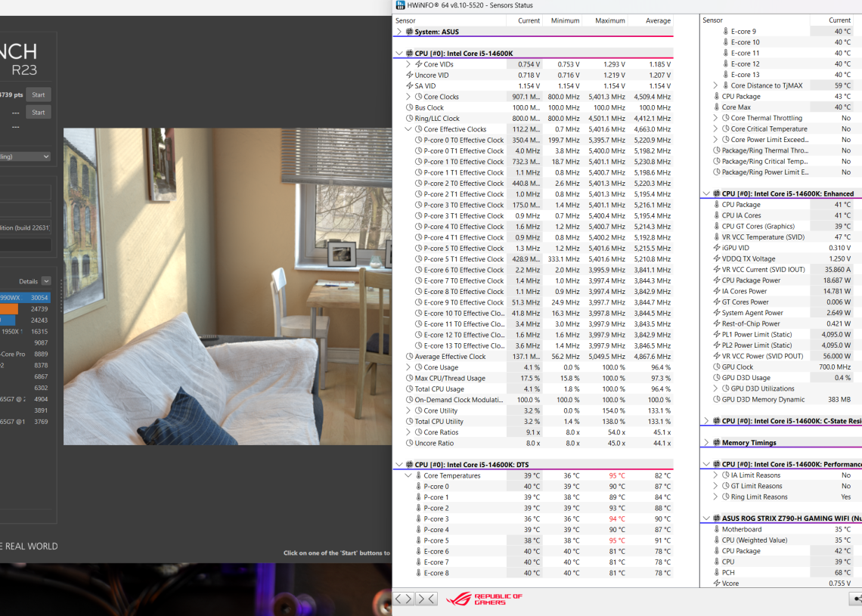Click the chip icon of CPU [#0]: Intel Core i5-14600K header
Viewport: 862px width, 616px height.
[x=410, y=54]
